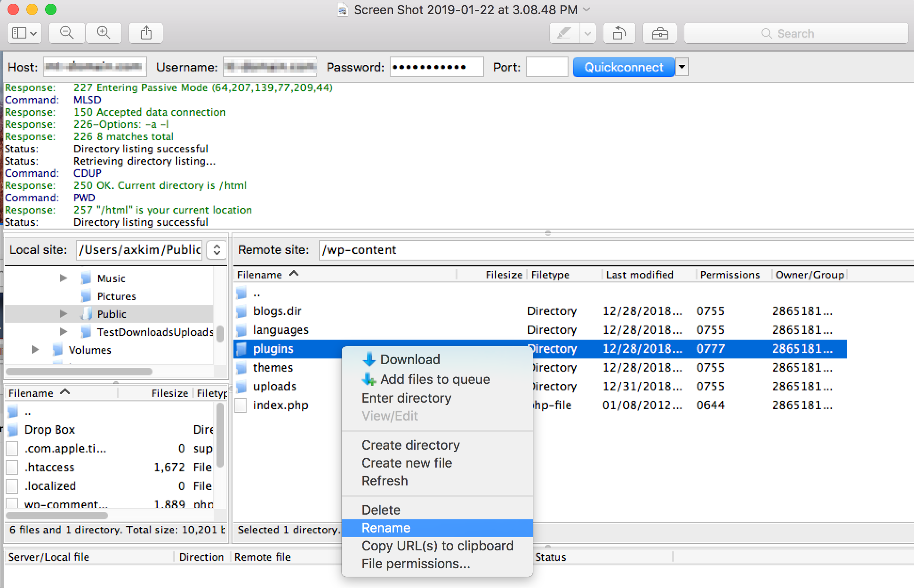Click the remote parent directory '..' icon
This screenshot has height=588, width=914.
point(241,294)
